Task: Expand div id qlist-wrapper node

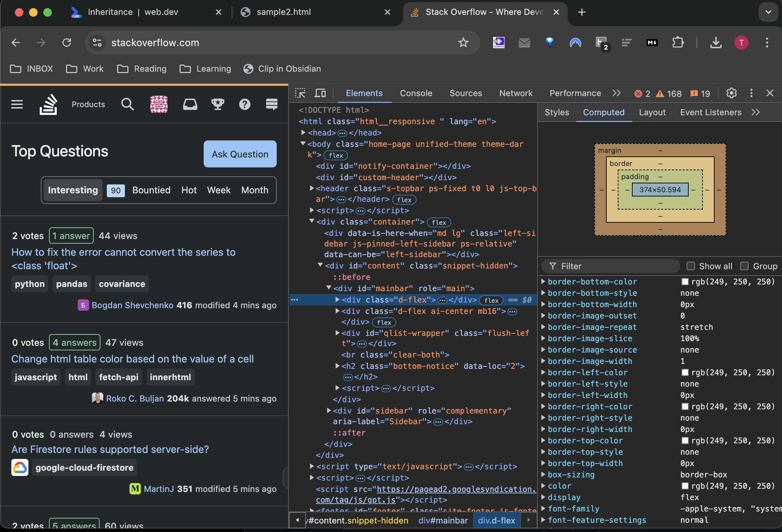Action: click(x=337, y=333)
